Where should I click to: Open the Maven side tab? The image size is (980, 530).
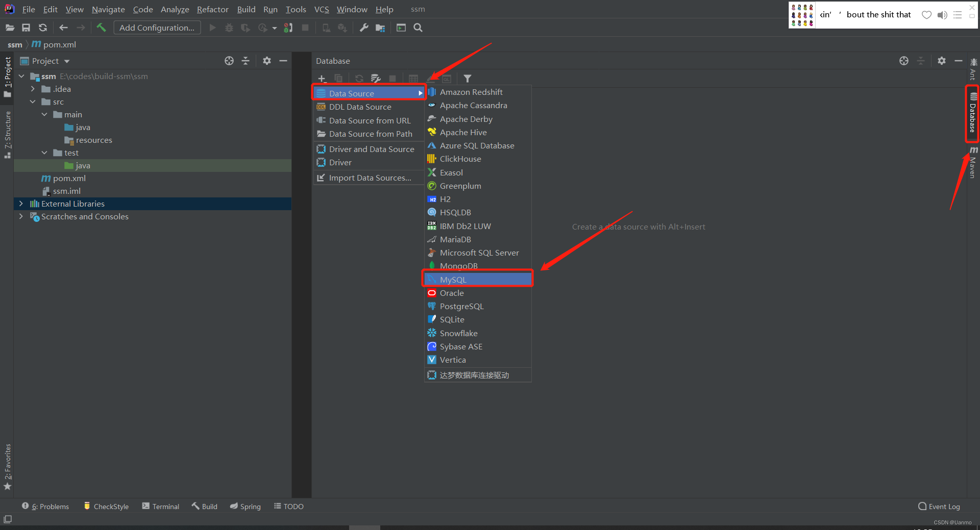pos(973,163)
